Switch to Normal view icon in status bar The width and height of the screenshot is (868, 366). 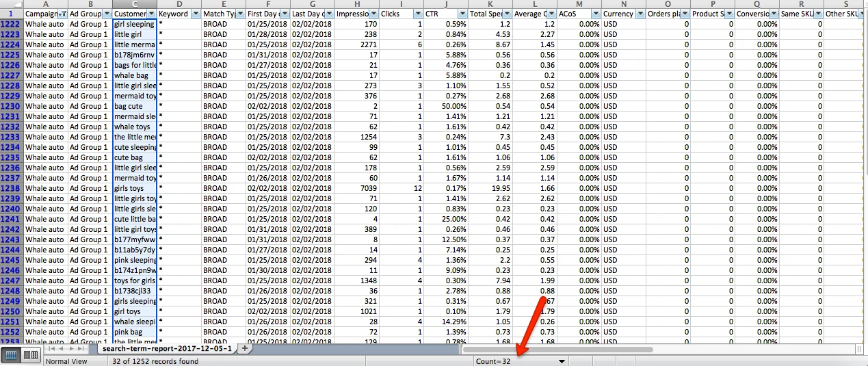tap(12, 355)
